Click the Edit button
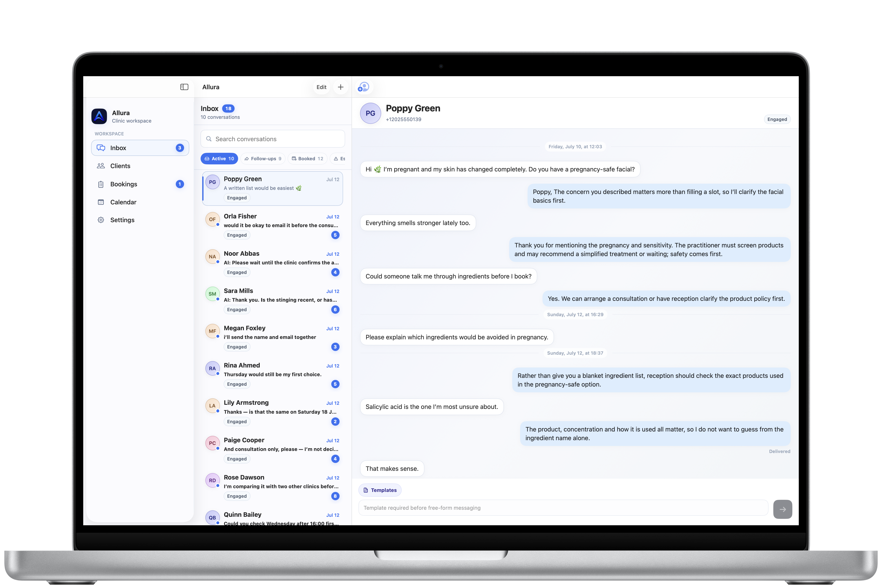 (321, 87)
